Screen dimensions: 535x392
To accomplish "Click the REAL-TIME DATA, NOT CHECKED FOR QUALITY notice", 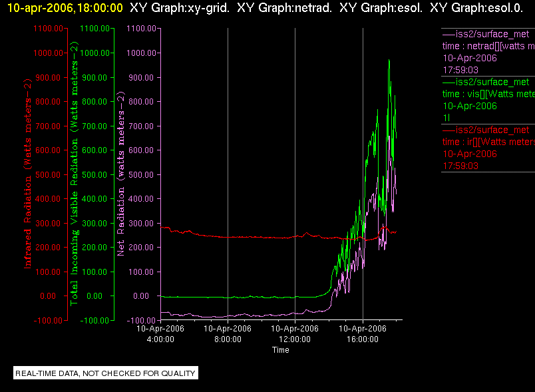I will (x=106, y=373).
